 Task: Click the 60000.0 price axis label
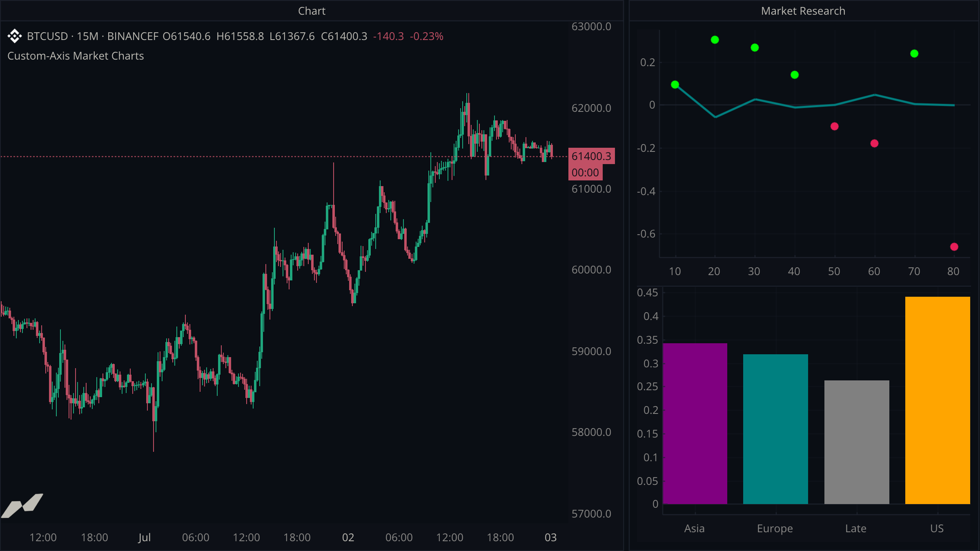pos(591,270)
